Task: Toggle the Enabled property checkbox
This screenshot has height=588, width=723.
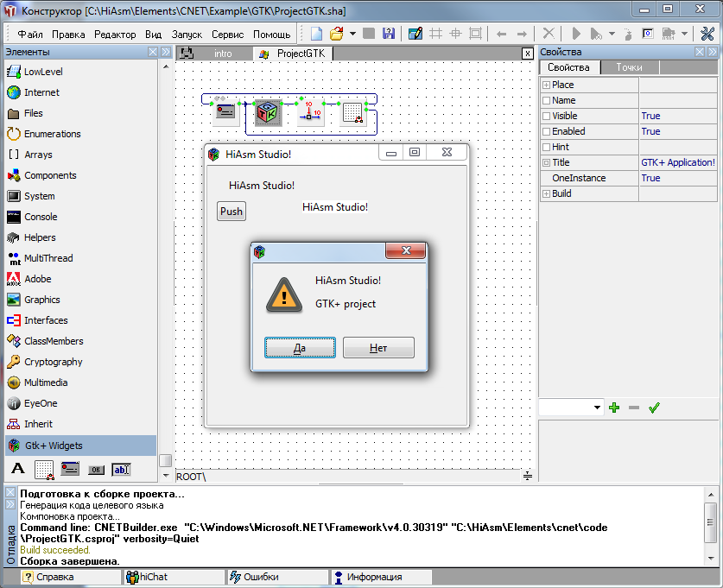Action: [x=546, y=131]
